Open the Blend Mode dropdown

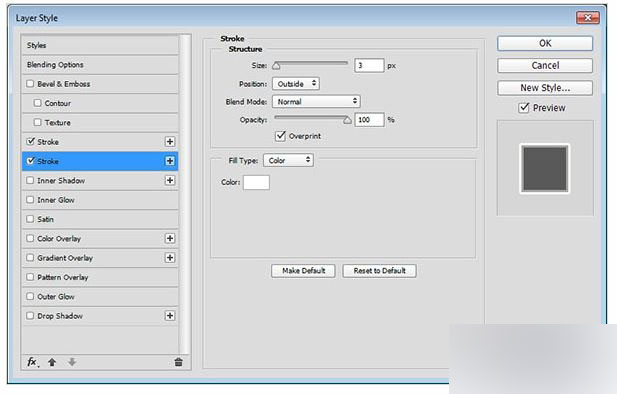point(316,102)
